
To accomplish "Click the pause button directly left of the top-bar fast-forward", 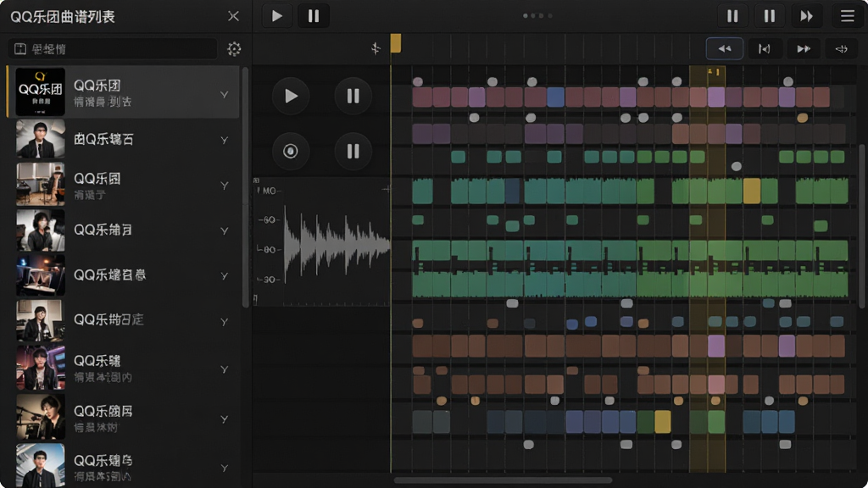I will pos(769,16).
